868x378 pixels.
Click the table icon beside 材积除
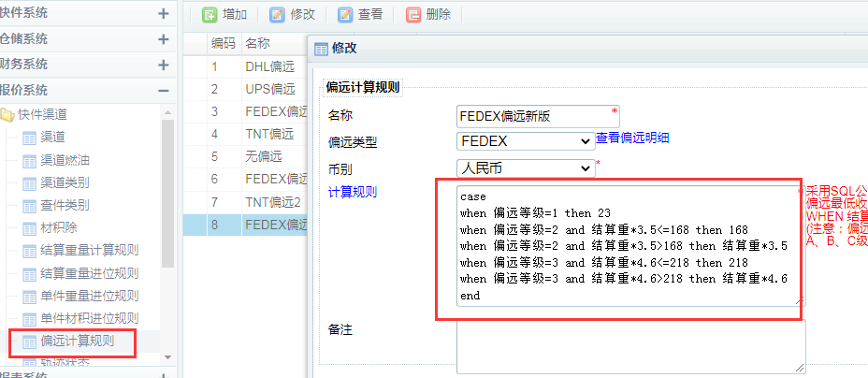point(29,228)
